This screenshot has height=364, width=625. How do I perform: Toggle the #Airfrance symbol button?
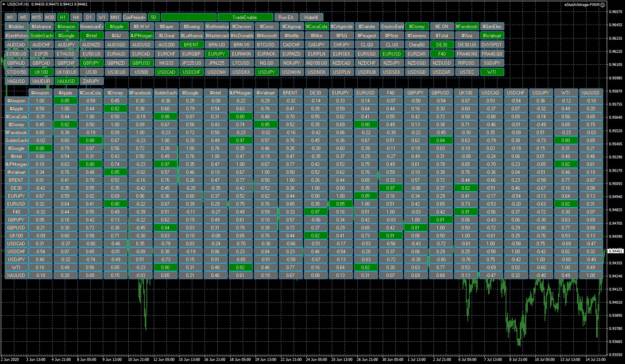(x=41, y=27)
